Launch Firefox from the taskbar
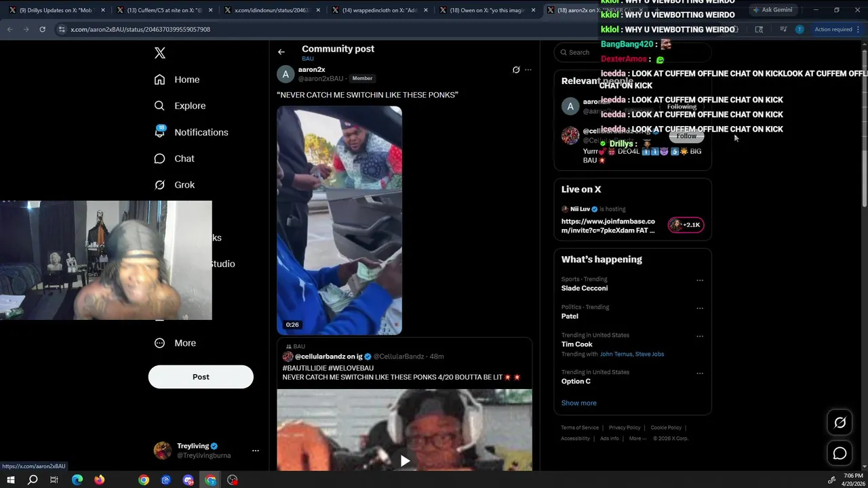 100,480
